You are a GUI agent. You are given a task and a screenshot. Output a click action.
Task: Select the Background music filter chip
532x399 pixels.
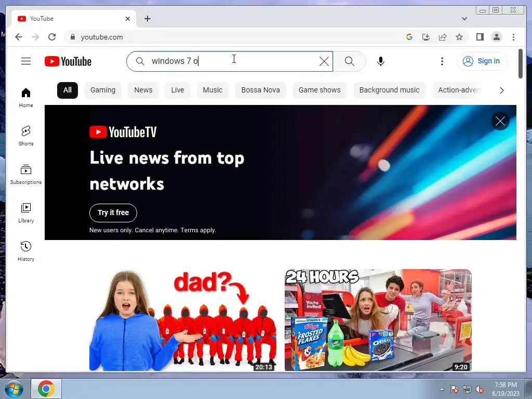point(390,90)
